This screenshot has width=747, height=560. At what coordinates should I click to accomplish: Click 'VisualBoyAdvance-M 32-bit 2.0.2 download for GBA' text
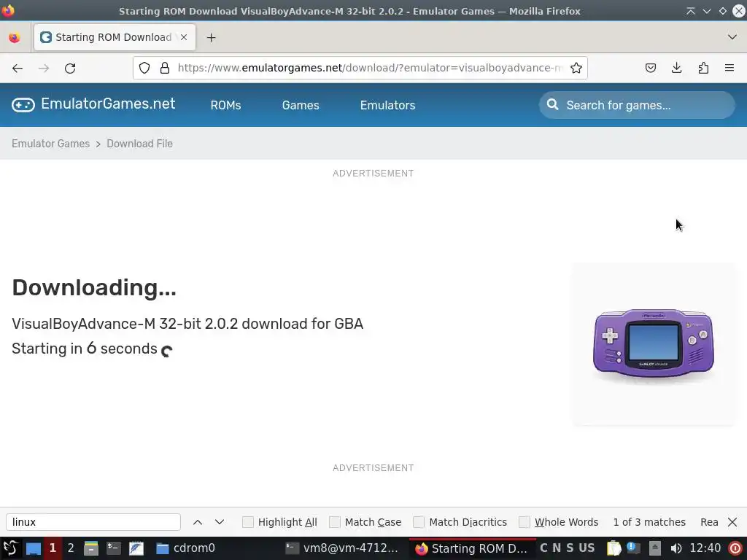[187, 324]
